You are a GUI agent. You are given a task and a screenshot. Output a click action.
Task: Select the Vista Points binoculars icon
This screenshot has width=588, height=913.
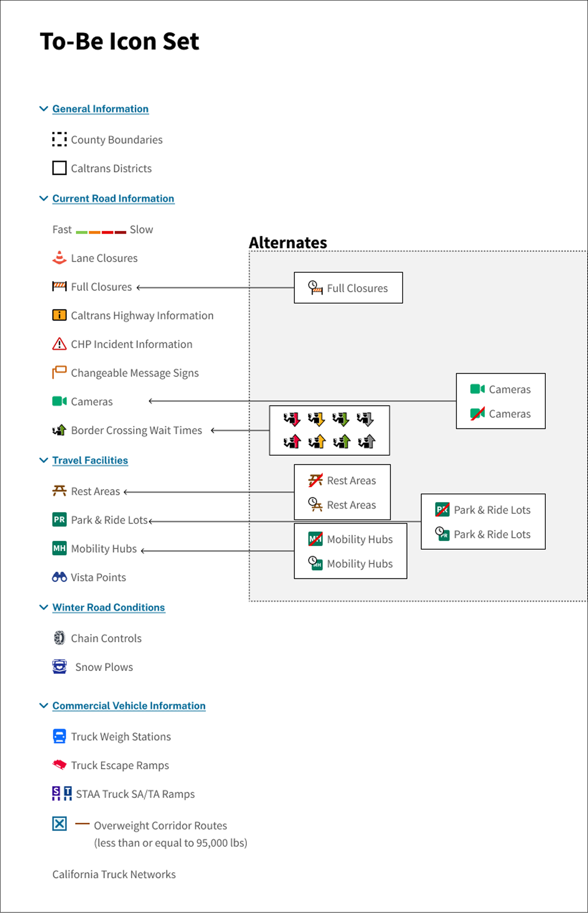59,577
